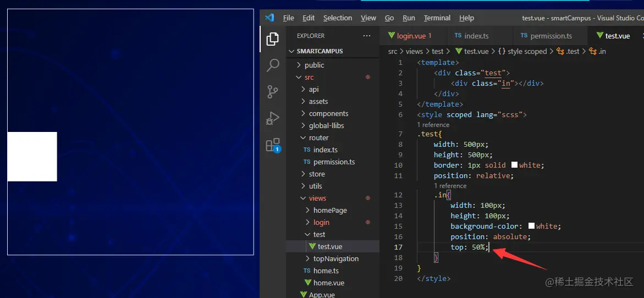Click the TS icon on index.ts tab

(458, 36)
